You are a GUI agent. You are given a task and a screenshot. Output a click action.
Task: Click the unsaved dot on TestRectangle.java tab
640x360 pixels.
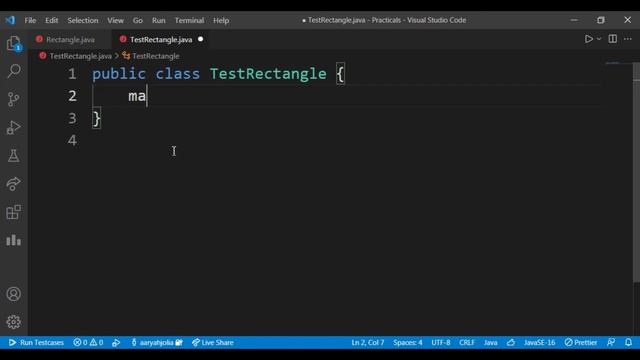coord(200,39)
